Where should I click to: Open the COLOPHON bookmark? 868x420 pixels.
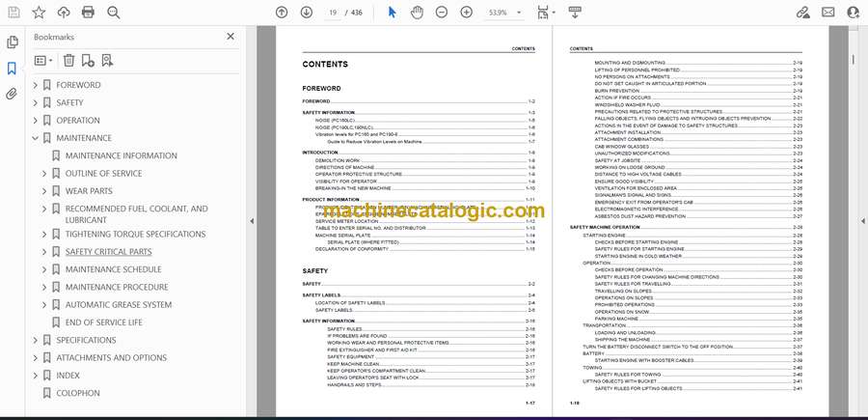tap(78, 393)
